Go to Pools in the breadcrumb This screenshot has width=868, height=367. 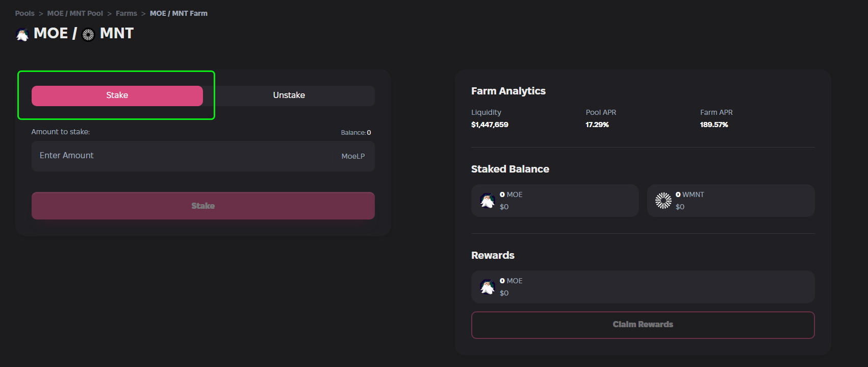click(25, 13)
